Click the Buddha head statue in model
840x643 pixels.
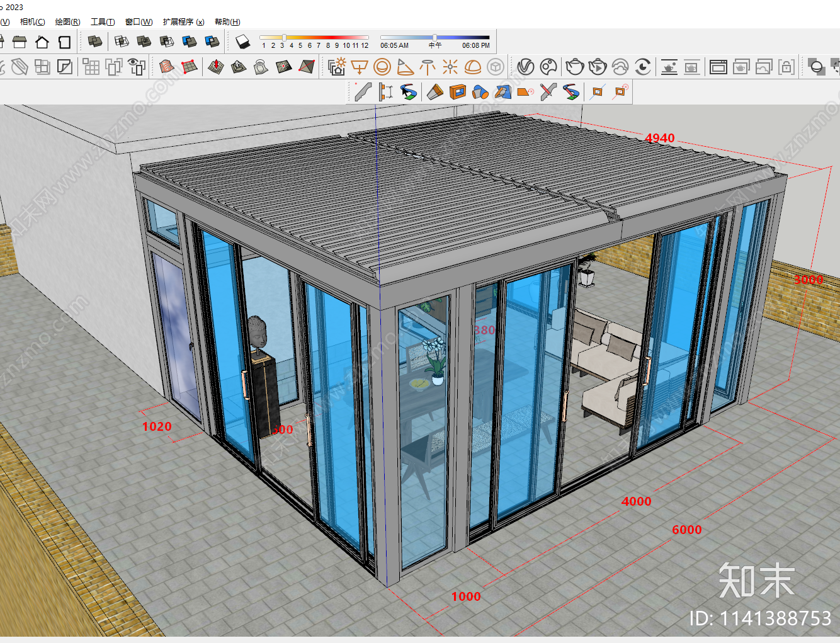pyautogui.click(x=258, y=332)
